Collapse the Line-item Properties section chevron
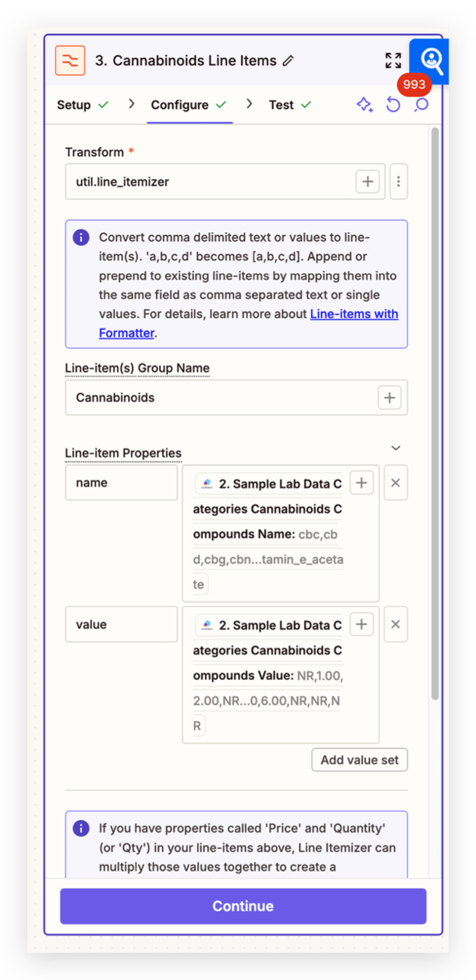The image size is (476, 980). [x=396, y=448]
